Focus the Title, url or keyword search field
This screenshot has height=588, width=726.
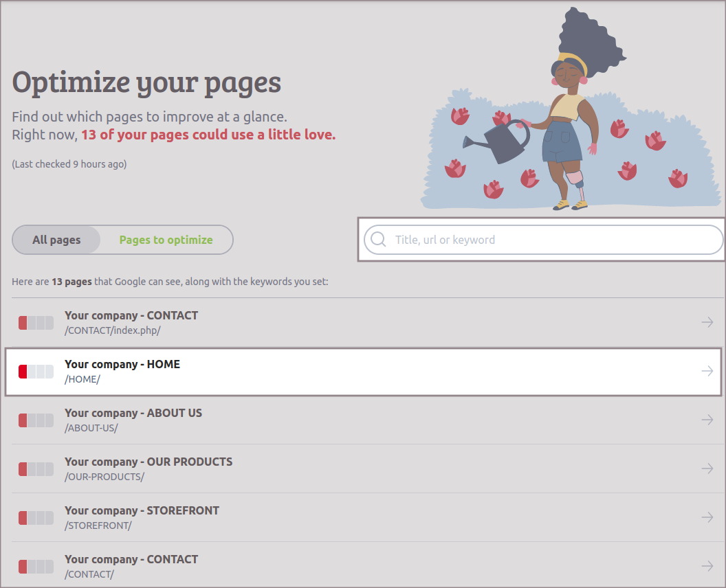pos(550,240)
